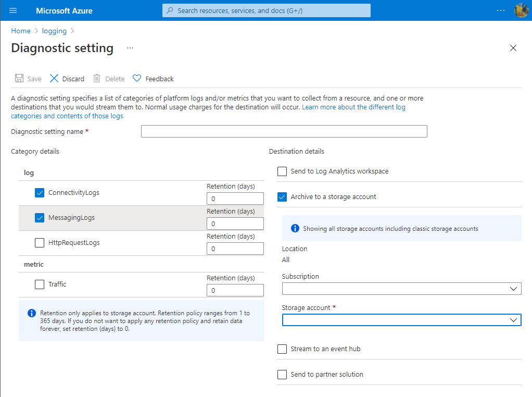This screenshot has width=532, height=397.
Task: Click the Delete icon
Action: pos(96,78)
